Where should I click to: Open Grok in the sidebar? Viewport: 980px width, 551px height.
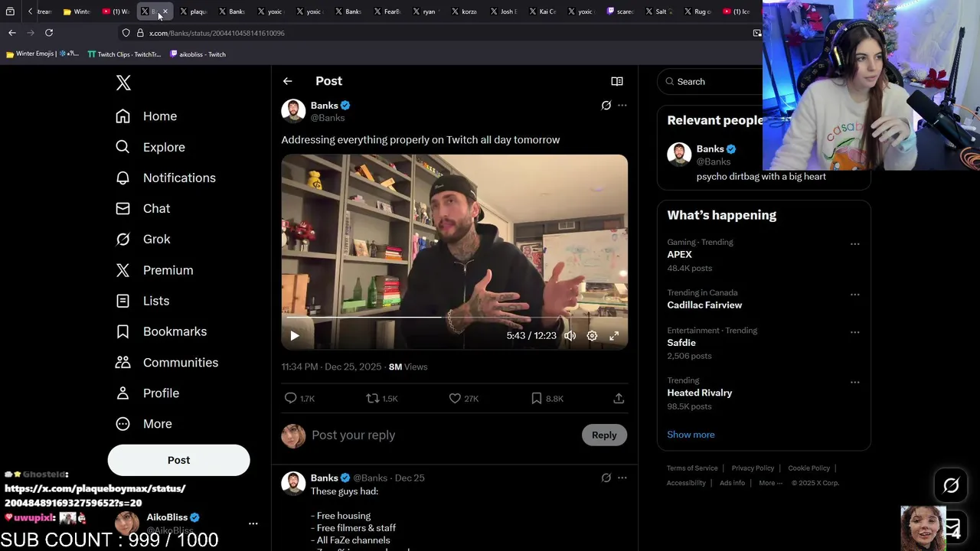(142, 239)
